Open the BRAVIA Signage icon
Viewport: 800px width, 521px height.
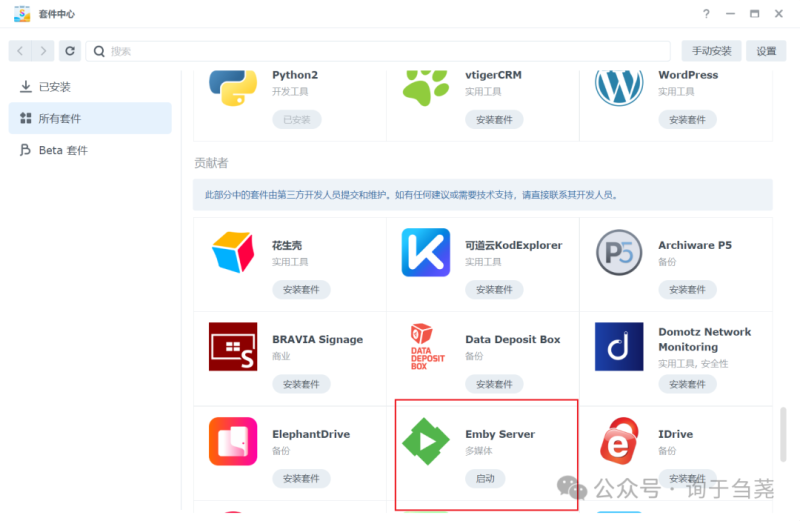[x=233, y=346]
